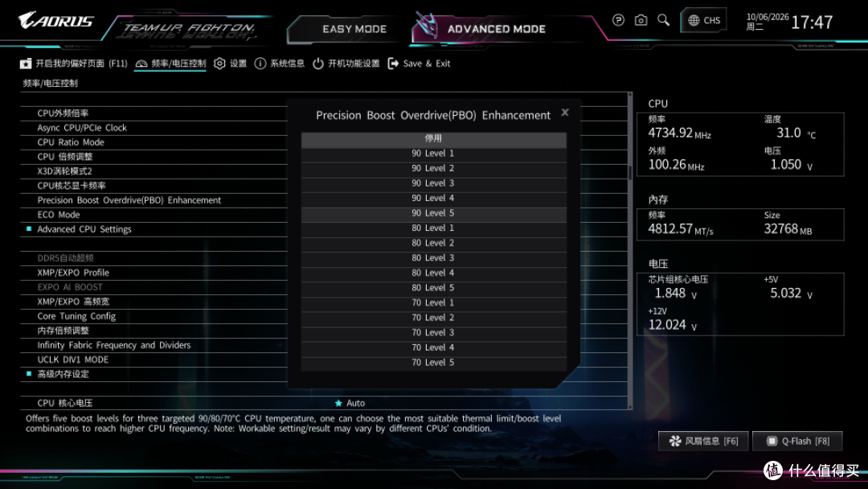Expand 高级内存设定 submenu

click(x=63, y=374)
